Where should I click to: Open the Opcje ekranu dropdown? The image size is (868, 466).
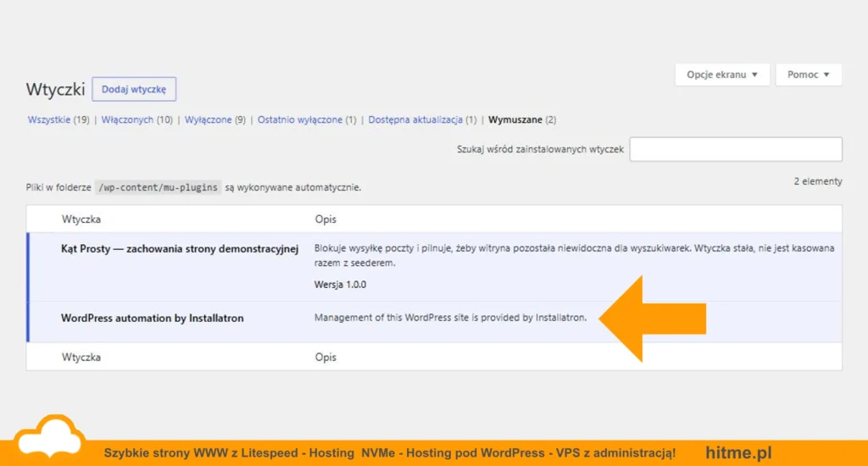(722, 75)
